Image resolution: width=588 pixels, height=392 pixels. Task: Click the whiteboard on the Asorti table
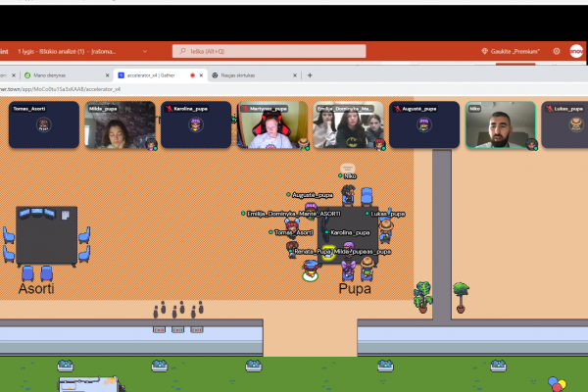(66, 215)
